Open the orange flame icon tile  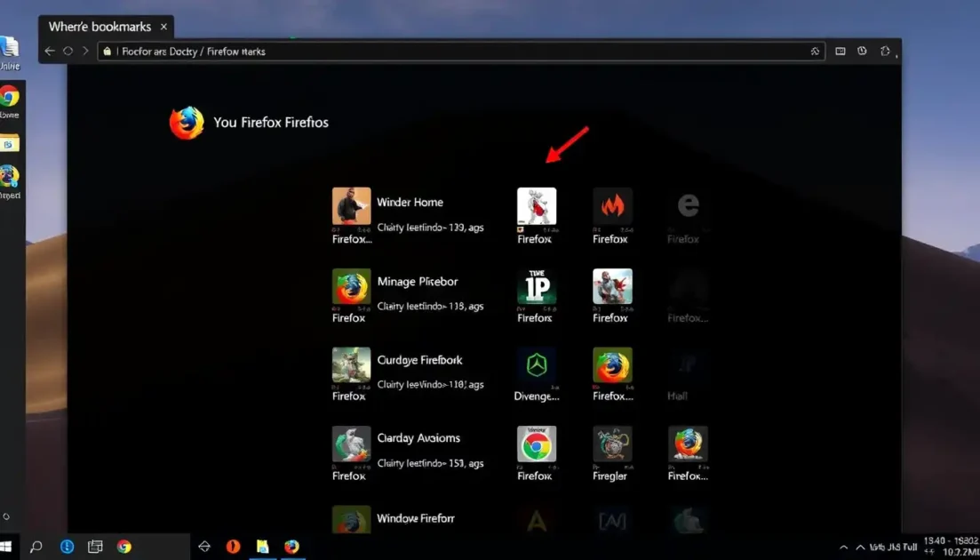pyautogui.click(x=612, y=206)
